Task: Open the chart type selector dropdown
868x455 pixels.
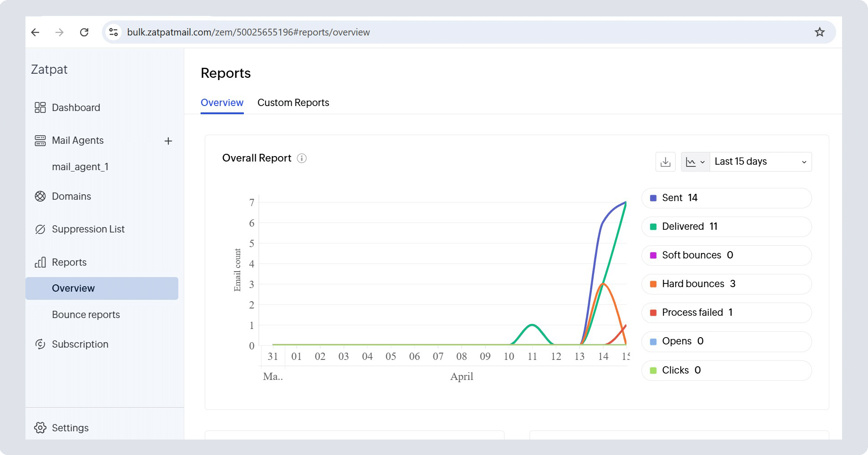Action: coord(695,162)
